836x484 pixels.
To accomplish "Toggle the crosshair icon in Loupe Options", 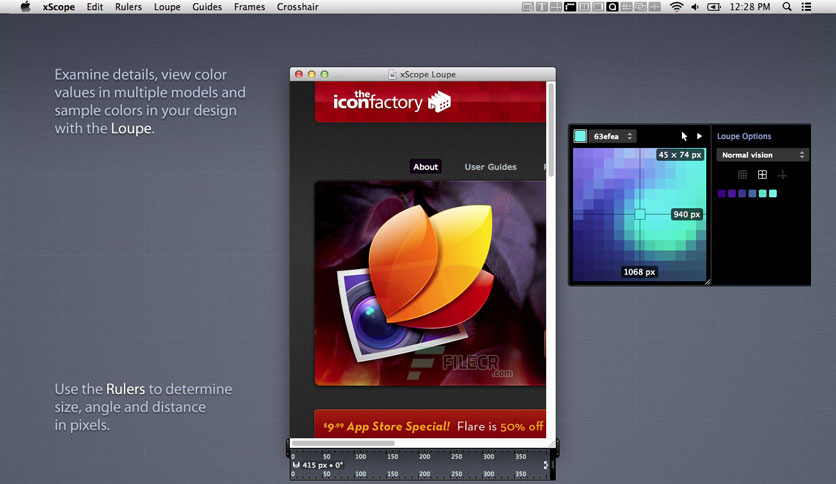I will (x=782, y=174).
